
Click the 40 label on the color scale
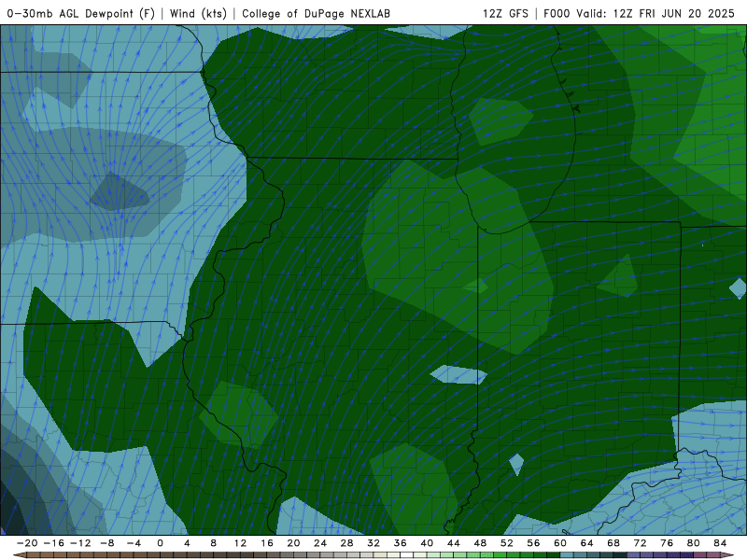click(x=428, y=543)
